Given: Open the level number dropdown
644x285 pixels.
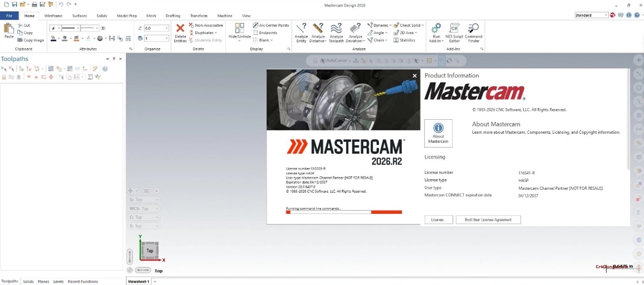Looking at the screenshot, I should [166, 38].
